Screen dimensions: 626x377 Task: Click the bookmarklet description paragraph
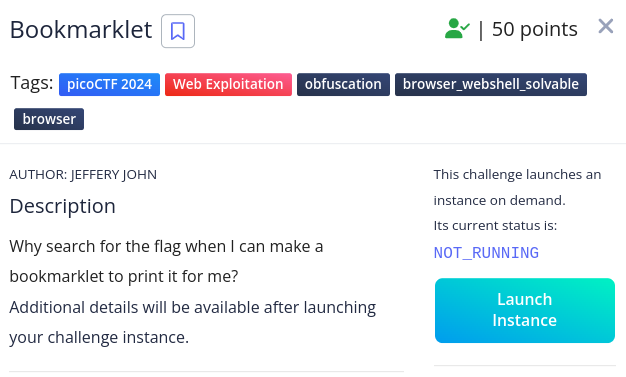166,261
